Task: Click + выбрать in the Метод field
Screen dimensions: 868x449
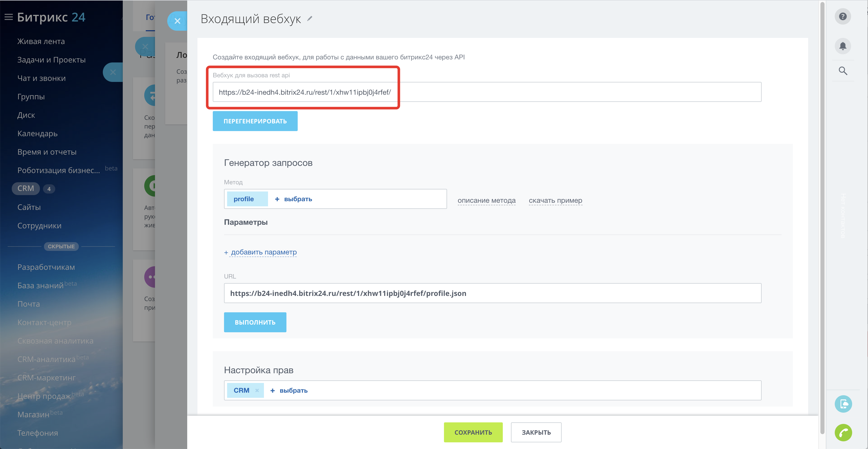Action: point(294,199)
